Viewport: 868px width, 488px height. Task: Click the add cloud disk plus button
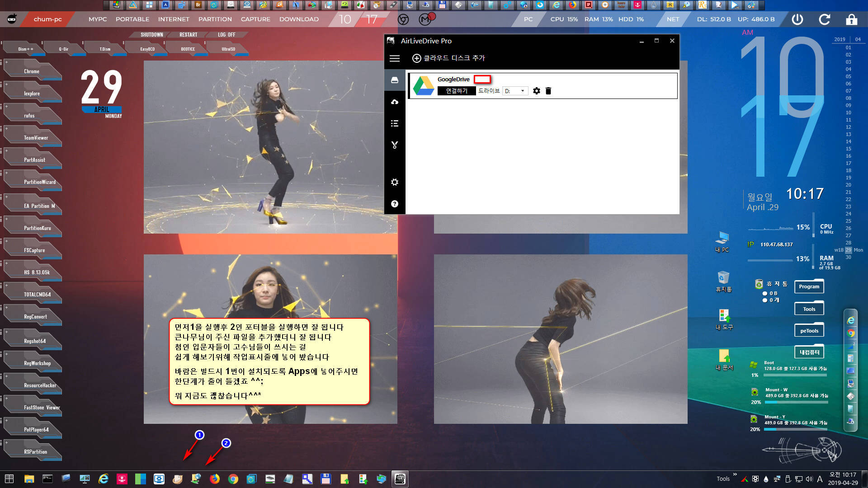click(x=416, y=58)
